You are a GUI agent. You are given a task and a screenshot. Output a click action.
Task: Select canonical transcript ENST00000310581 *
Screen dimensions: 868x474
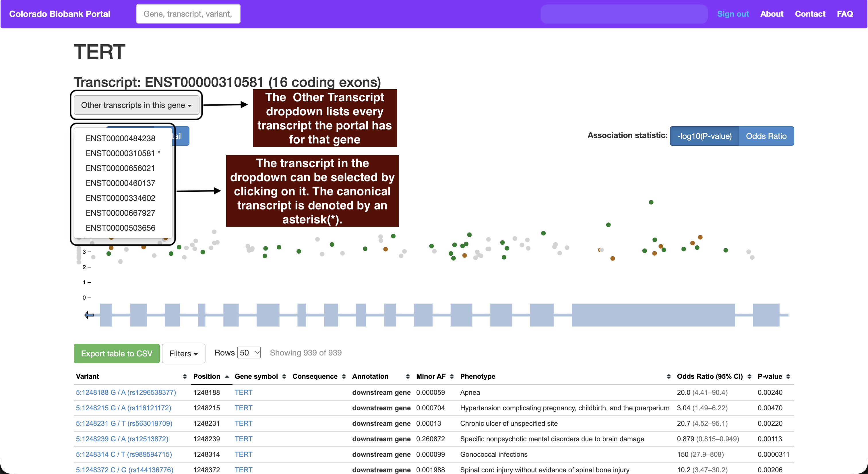(x=123, y=153)
